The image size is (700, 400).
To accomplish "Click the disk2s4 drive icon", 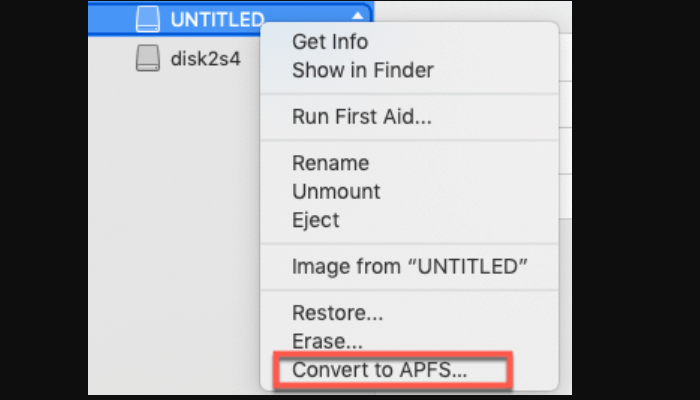I will point(148,59).
